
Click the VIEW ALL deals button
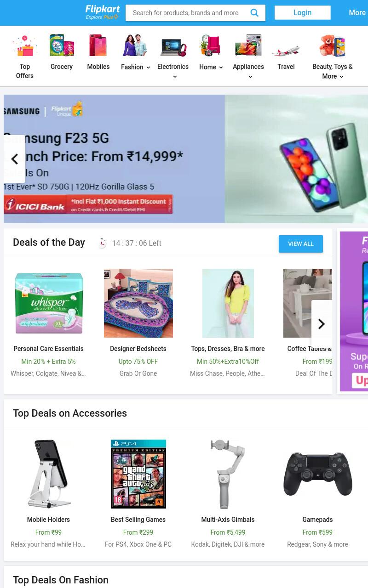pyautogui.click(x=301, y=244)
